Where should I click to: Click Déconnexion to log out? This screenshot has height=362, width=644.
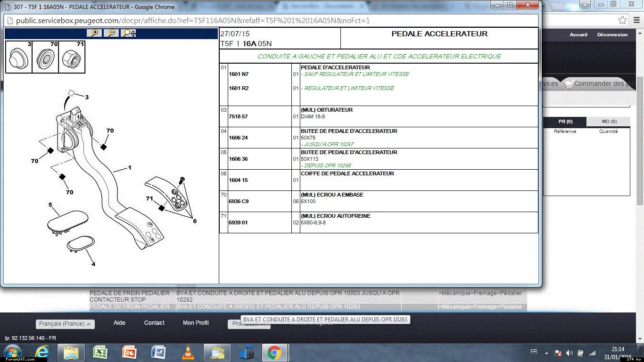coord(612,35)
